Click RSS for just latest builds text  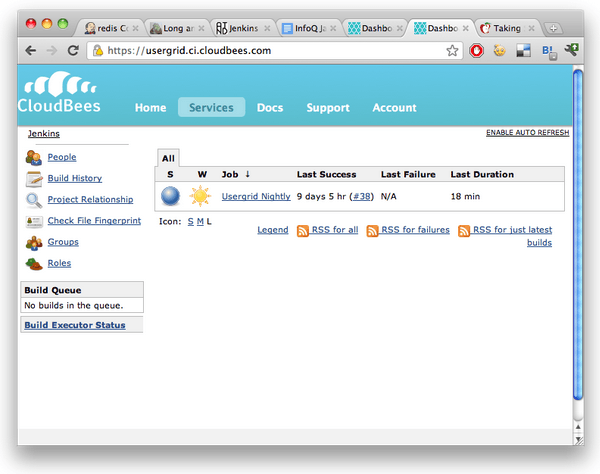pos(512,236)
